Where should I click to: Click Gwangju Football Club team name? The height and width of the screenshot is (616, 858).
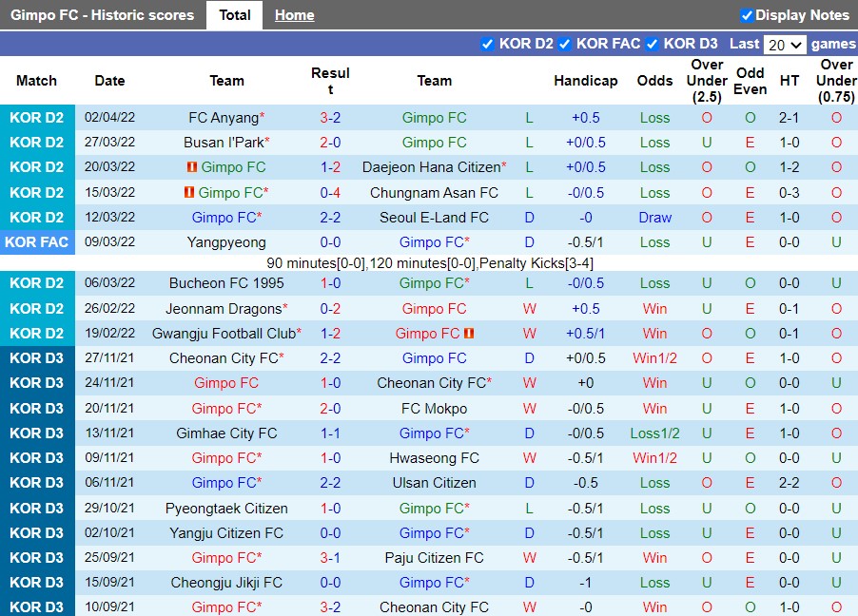tap(224, 333)
